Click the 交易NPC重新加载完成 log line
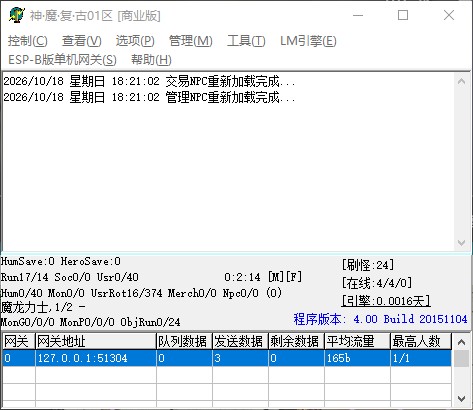Screen dimensions: 473x410 pyautogui.click(x=149, y=81)
